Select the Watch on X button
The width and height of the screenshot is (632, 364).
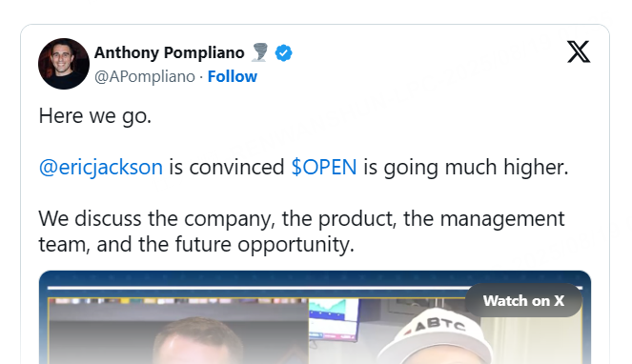[523, 300]
